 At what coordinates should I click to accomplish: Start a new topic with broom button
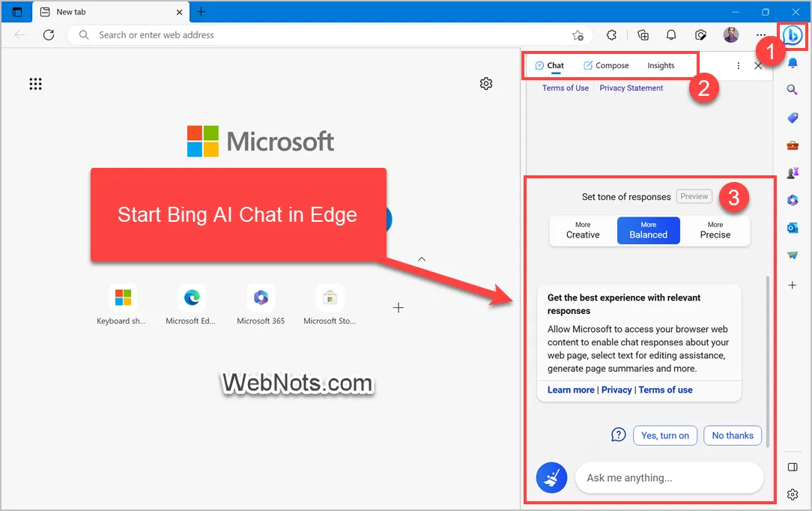pos(551,477)
